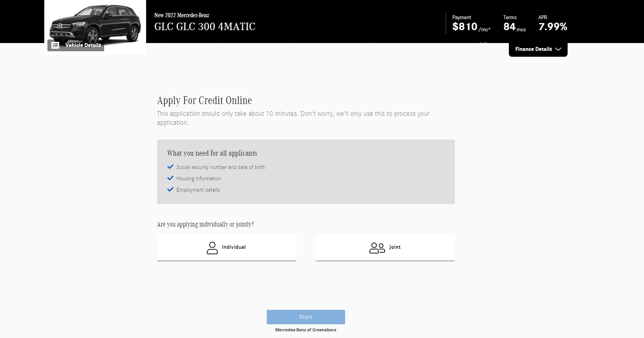This screenshot has height=338, width=644.
Task: Click the Finance Details chevron arrow
Action: coord(558,49)
